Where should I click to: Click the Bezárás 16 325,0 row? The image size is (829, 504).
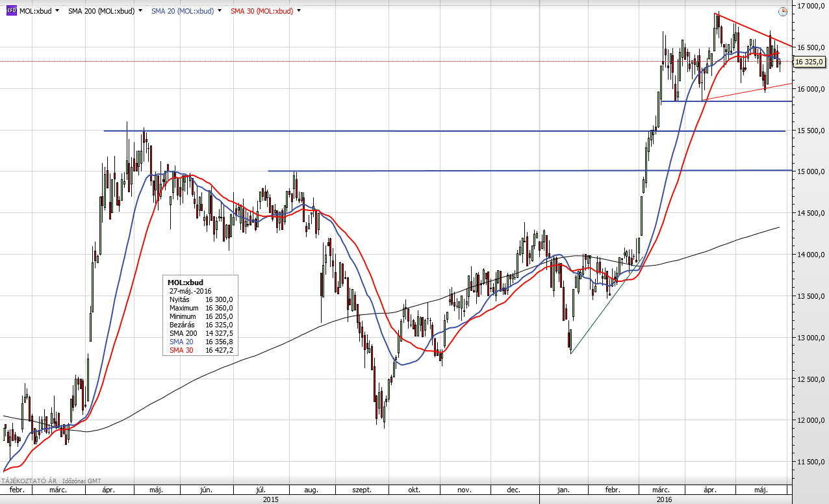coord(200,324)
